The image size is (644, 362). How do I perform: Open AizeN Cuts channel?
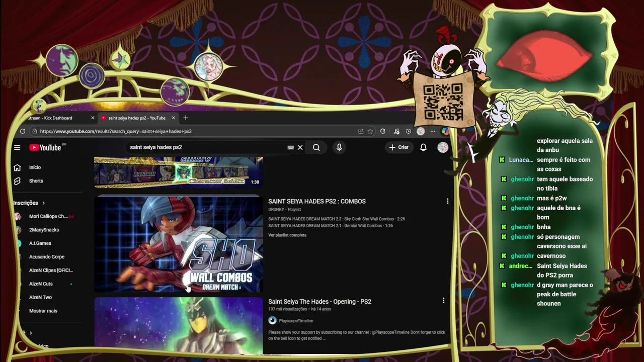pyautogui.click(x=41, y=284)
